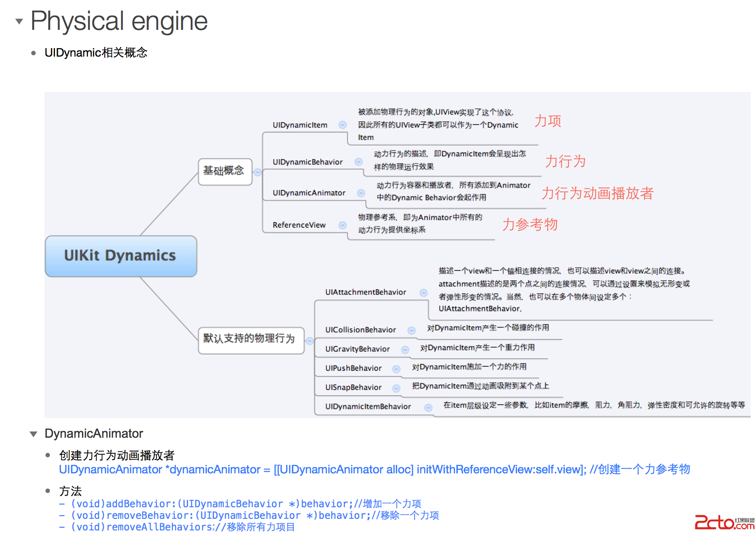
Task: Click the 把DynamicItem通过动画吸附到某个点上 description
Action: (x=481, y=386)
